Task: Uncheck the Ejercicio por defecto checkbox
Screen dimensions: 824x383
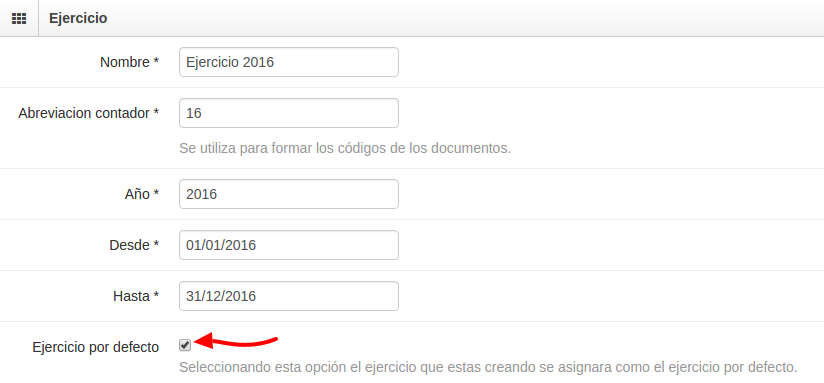Action: coord(185,345)
